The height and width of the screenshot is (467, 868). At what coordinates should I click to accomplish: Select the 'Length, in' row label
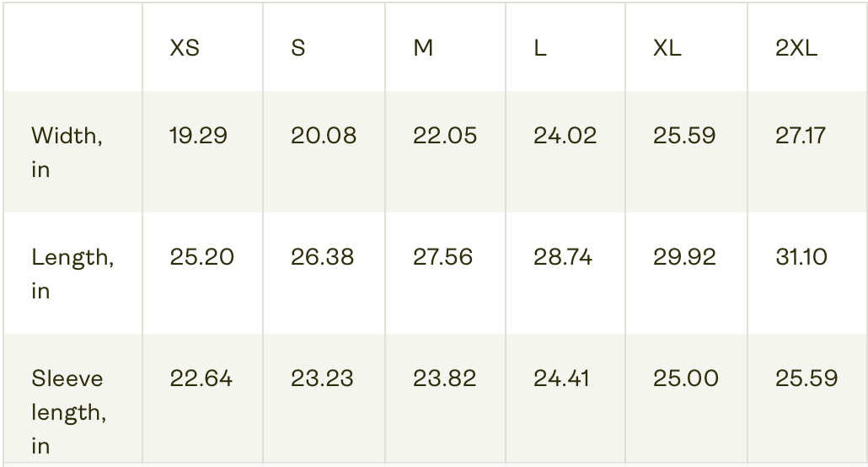click(x=72, y=274)
